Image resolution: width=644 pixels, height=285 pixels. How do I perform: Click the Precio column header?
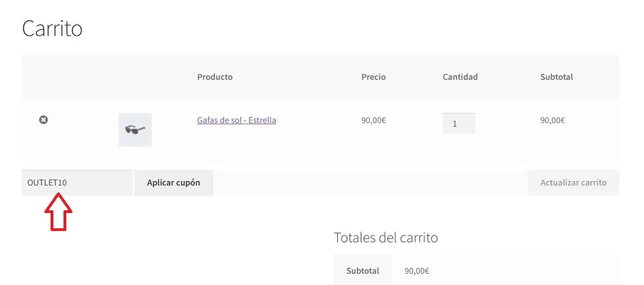click(x=374, y=77)
